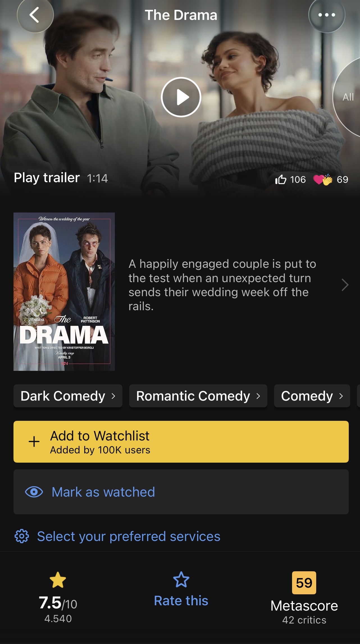
Task: Open The Drama movie poster thumbnail
Action: coord(64,292)
